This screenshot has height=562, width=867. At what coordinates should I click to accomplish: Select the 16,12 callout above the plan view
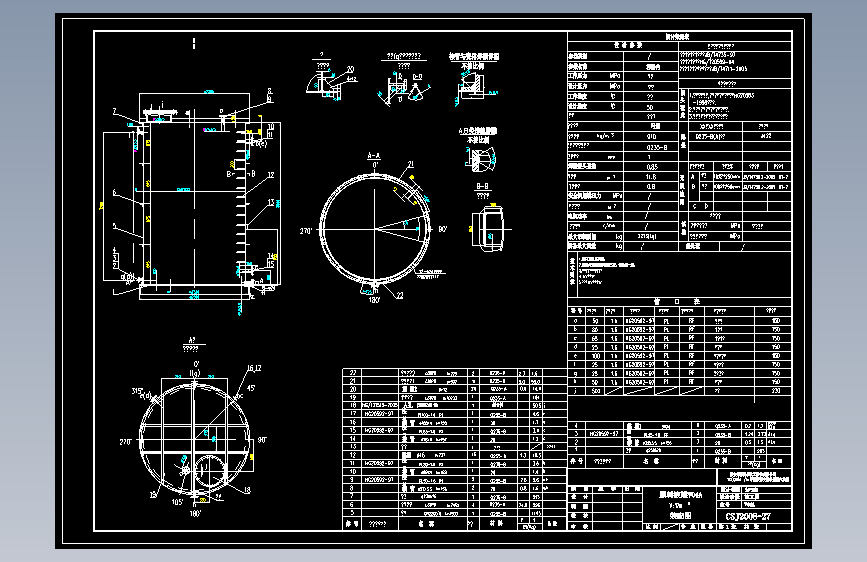click(254, 368)
